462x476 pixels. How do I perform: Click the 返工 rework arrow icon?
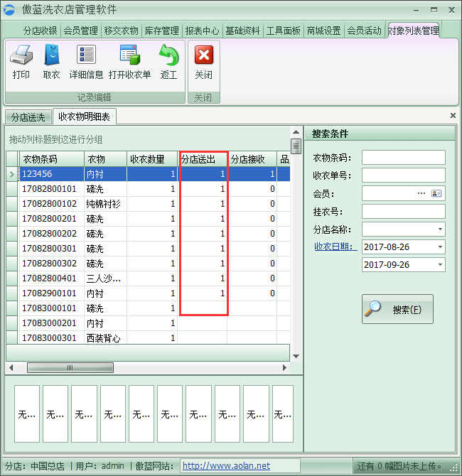169,55
